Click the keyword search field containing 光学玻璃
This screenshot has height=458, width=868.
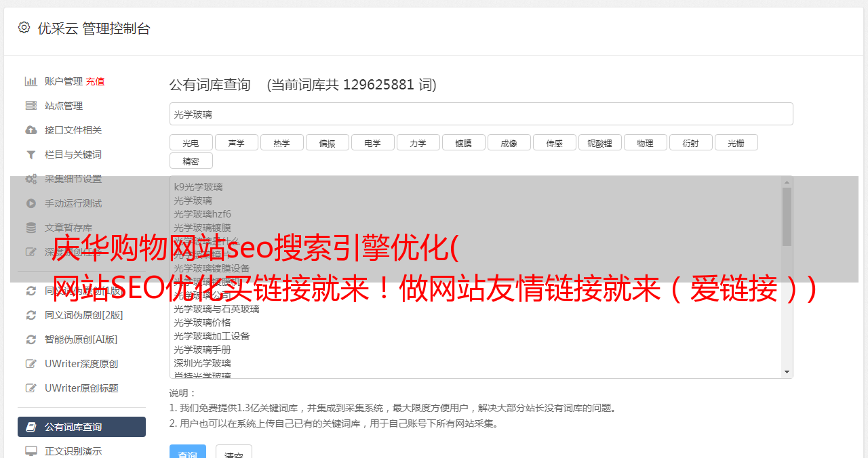click(481, 114)
